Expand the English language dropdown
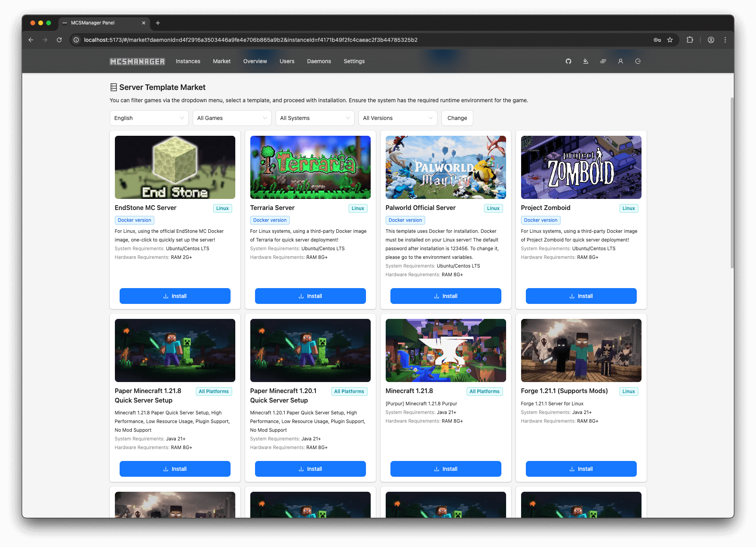The height and width of the screenshot is (547, 756). click(x=149, y=118)
